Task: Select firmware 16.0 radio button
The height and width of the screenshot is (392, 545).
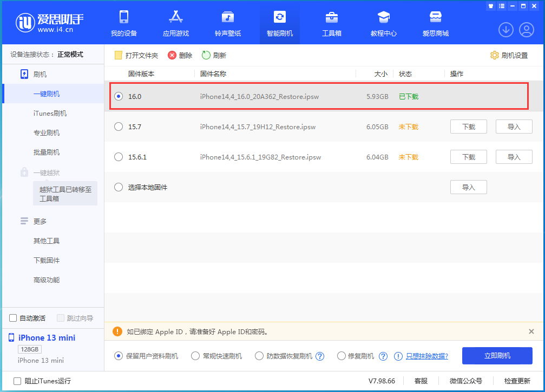Action: click(x=119, y=96)
